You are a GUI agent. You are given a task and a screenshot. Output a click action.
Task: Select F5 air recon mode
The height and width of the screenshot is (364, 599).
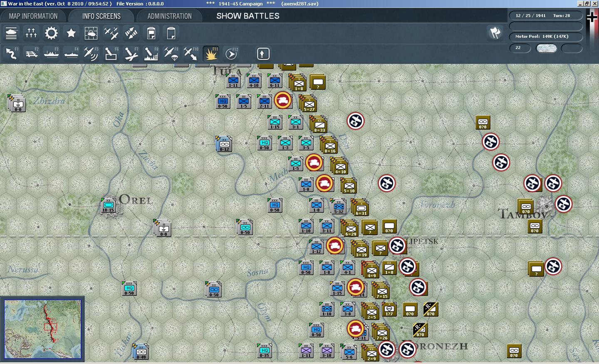(91, 54)
